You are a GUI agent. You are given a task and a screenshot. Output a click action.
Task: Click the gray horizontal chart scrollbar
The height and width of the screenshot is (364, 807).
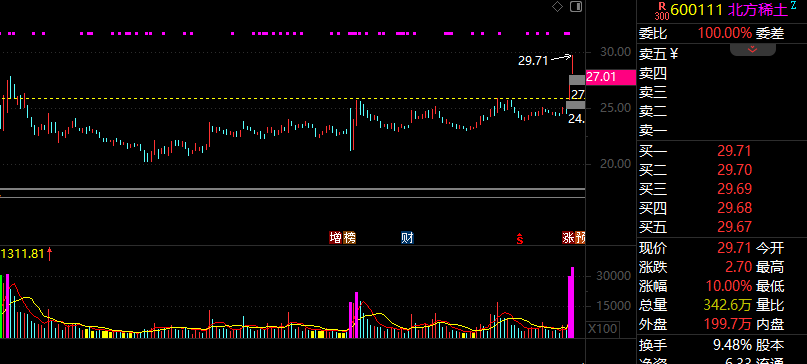click(292, 193)
